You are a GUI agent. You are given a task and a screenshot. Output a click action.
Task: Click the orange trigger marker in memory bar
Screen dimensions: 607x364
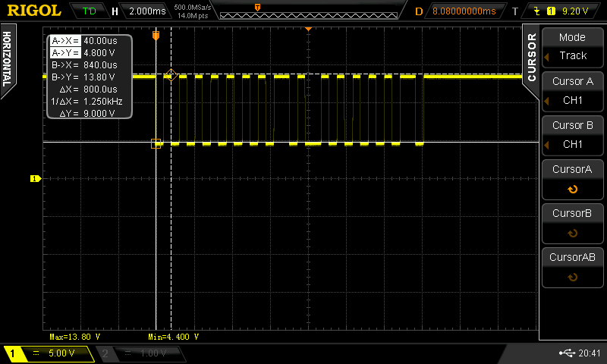257,8
